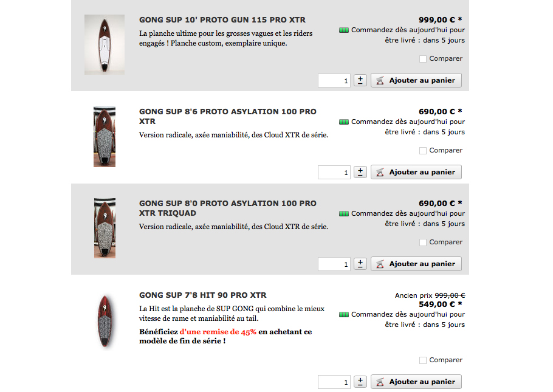Open the 7'8 Hit 90 red board thumbnail
This screenshot has width=553, height=392.
pos(105,321)
